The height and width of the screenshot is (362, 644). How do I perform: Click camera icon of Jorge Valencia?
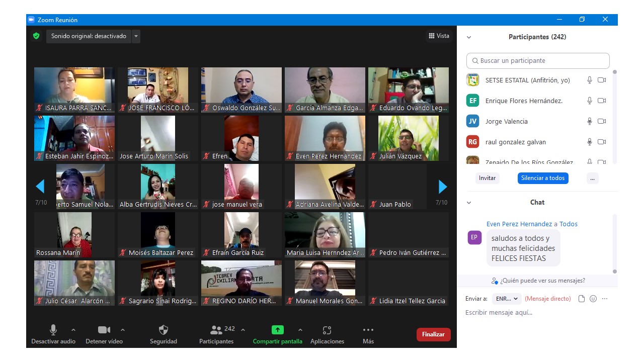(602, 121)
